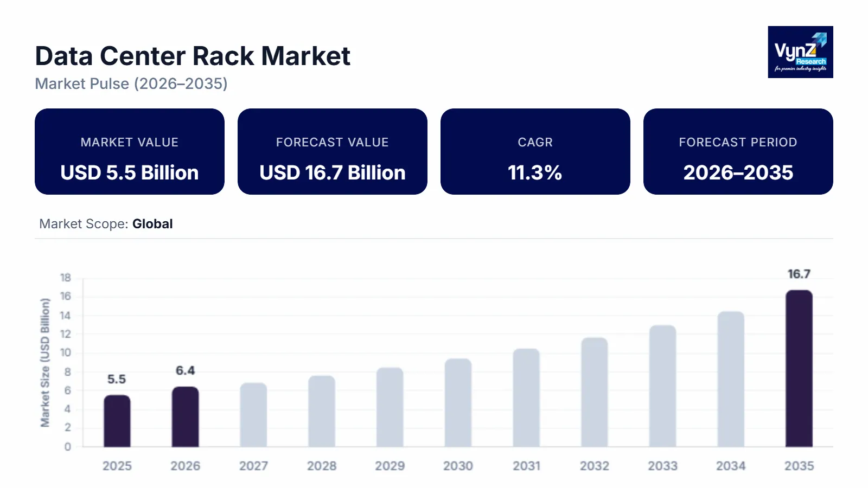Click the MARKET VALUE stat card
The height and width of the screenshot is (488, 868).
129,151
